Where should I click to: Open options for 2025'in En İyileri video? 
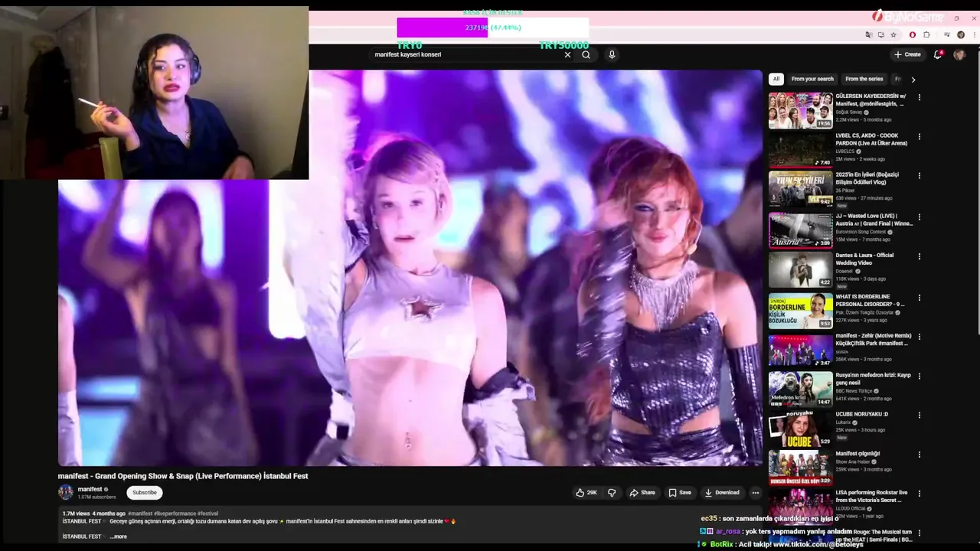click(920, 177)
